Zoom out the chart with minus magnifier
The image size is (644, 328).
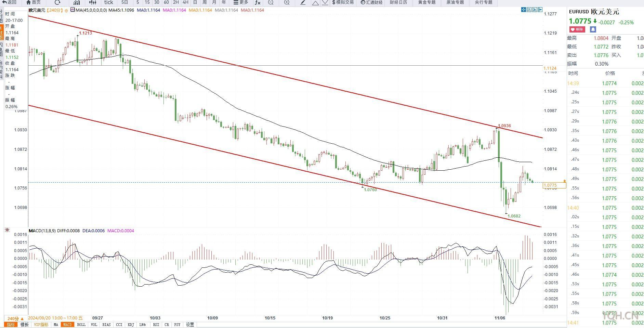click(271, 2)
